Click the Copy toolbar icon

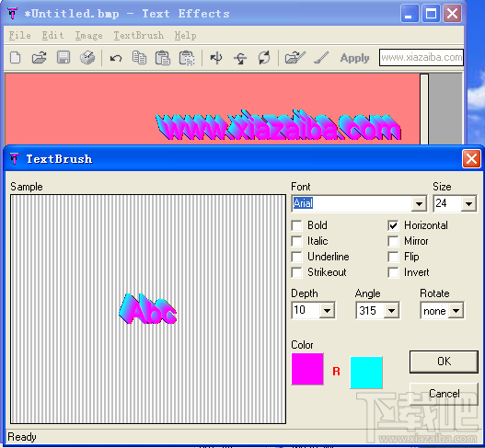tap(139, 58)
